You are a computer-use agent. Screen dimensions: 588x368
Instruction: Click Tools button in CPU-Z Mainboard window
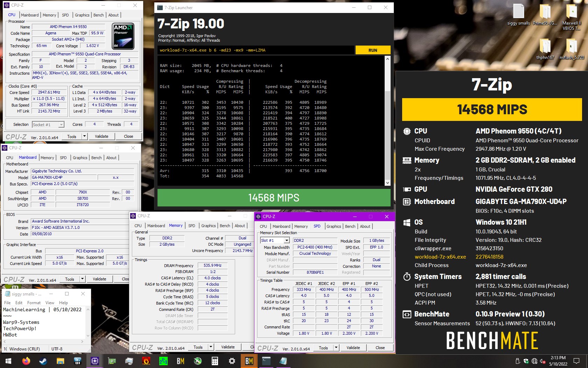[x=70, y=279]
